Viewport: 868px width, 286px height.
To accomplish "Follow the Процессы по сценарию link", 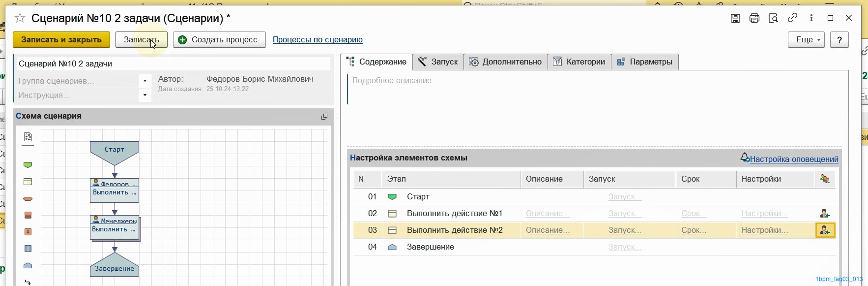I will point(318,40).
